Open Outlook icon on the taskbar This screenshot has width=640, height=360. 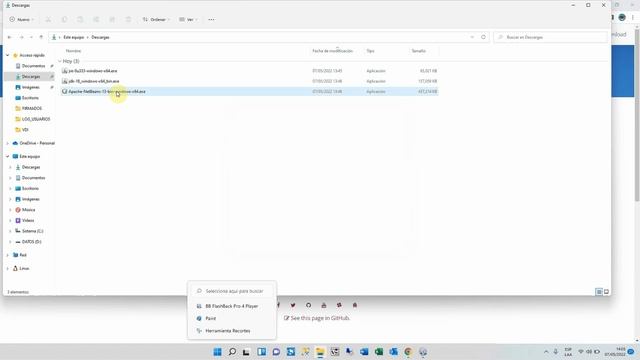tap(393, 352)
